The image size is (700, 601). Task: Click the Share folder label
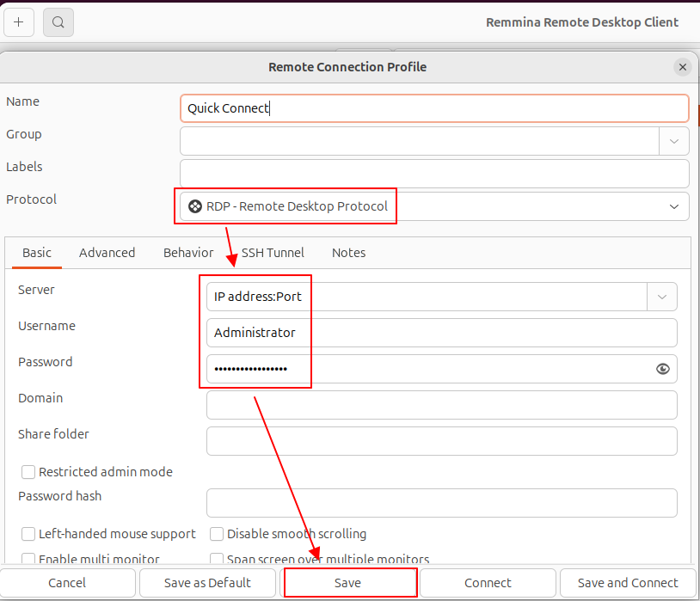tap(53, 434)
